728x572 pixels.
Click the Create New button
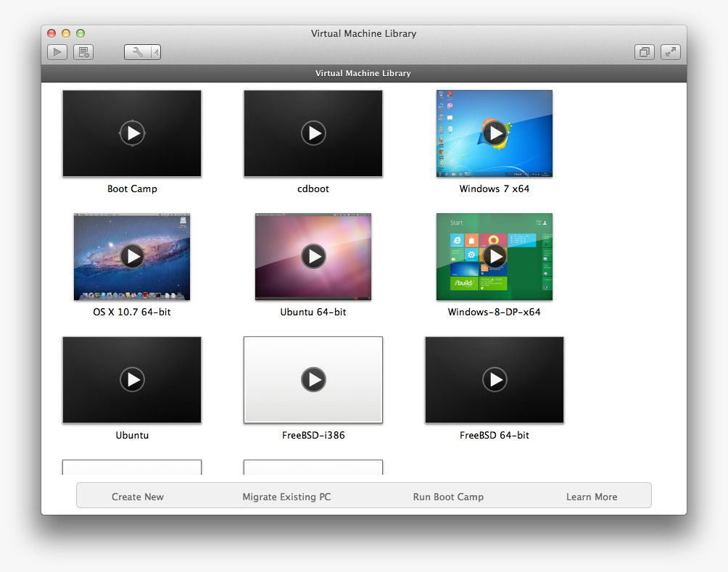[x=138, y=497]
